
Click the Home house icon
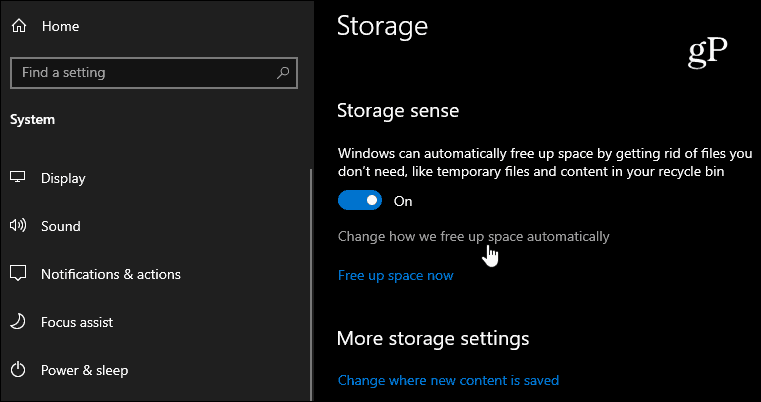18,26
